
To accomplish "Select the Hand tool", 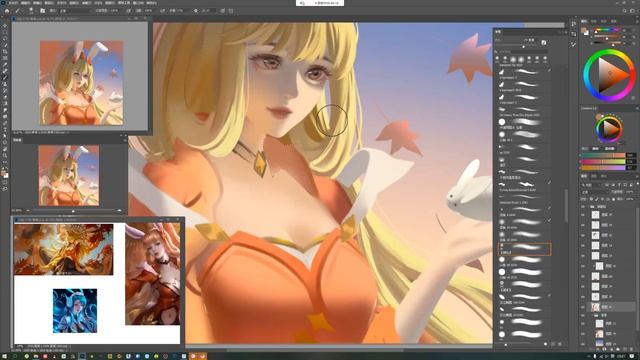I will 5,149.
